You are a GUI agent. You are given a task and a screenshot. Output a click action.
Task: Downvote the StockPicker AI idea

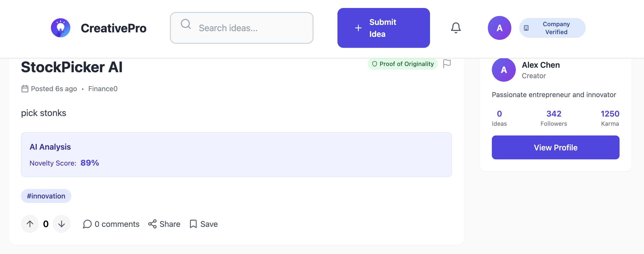[62, 224]
